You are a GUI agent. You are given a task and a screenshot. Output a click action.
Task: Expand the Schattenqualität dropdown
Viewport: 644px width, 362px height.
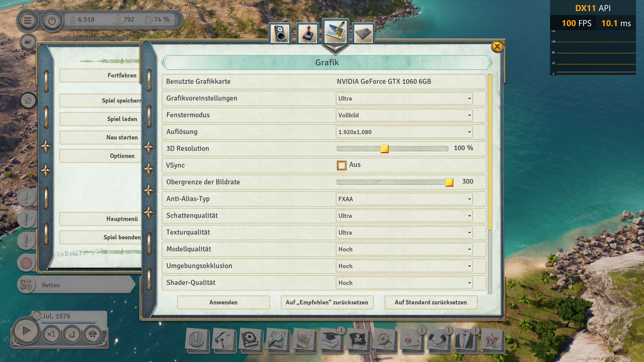[404, 216]
